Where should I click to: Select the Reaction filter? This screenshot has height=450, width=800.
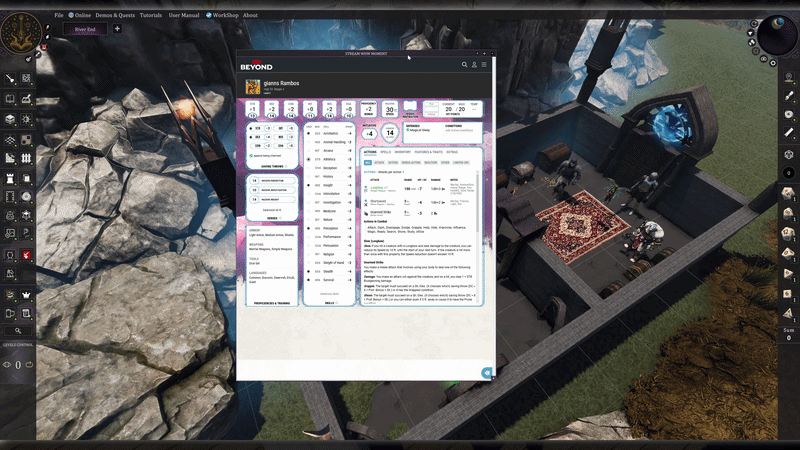431,163
